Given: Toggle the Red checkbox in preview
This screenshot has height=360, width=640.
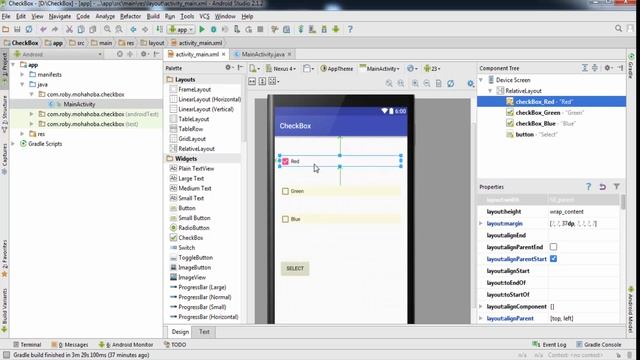Looking at the screenshot, I should 285,162.
